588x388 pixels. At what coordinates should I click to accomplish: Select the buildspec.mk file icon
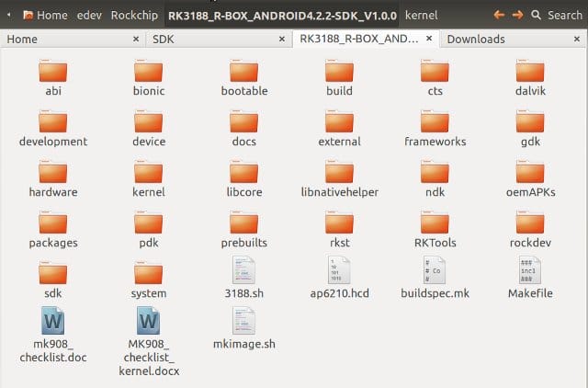[x=435, y=269]
